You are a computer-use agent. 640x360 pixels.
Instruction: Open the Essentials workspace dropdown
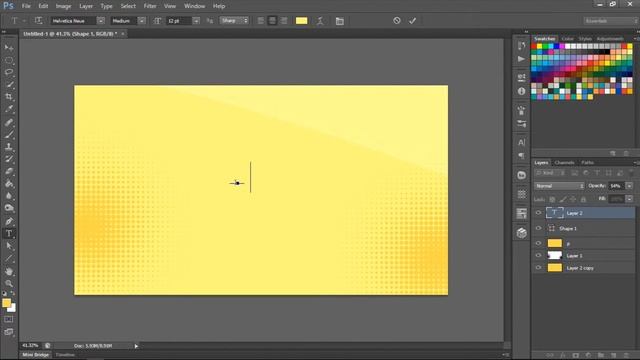pyautogui.click(x=610, y=20)
